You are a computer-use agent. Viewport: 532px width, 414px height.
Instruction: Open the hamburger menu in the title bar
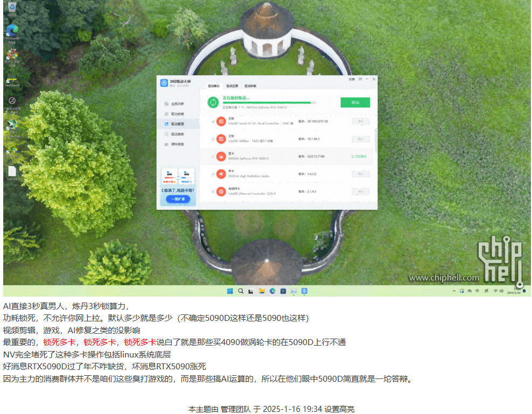pos(360,79)
